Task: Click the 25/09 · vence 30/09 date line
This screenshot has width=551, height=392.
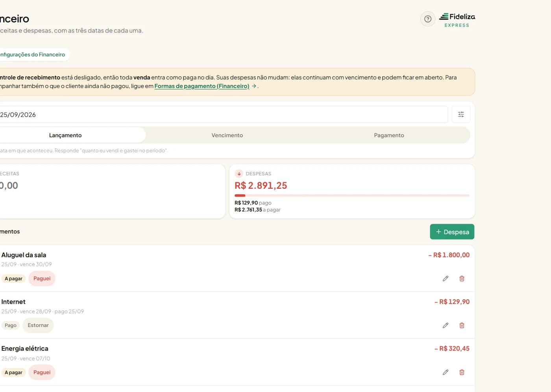Action: (26, 265)
